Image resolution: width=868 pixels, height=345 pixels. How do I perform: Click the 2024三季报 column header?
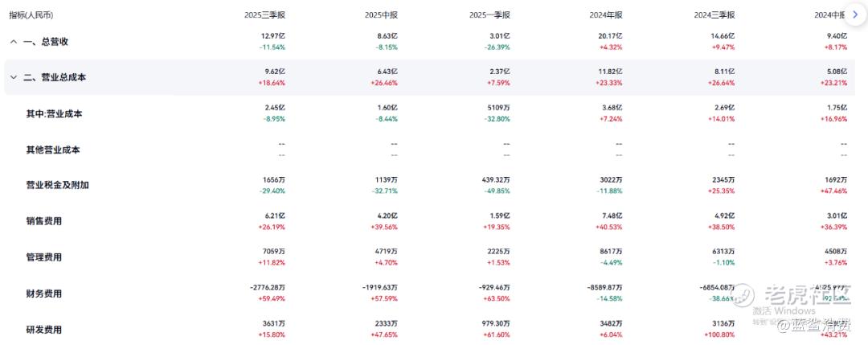pyautogui.click(x=715, y=14)
